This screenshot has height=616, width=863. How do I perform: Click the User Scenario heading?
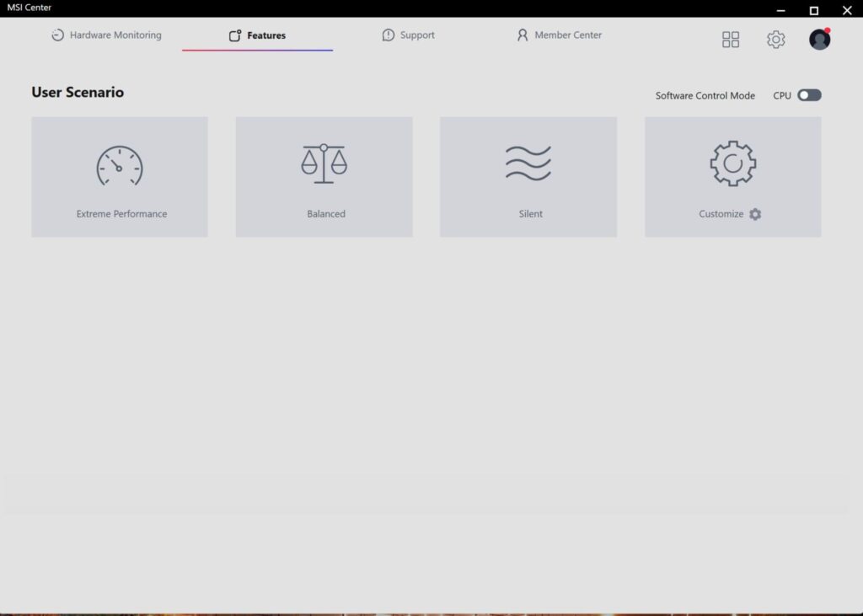[78, 92]
